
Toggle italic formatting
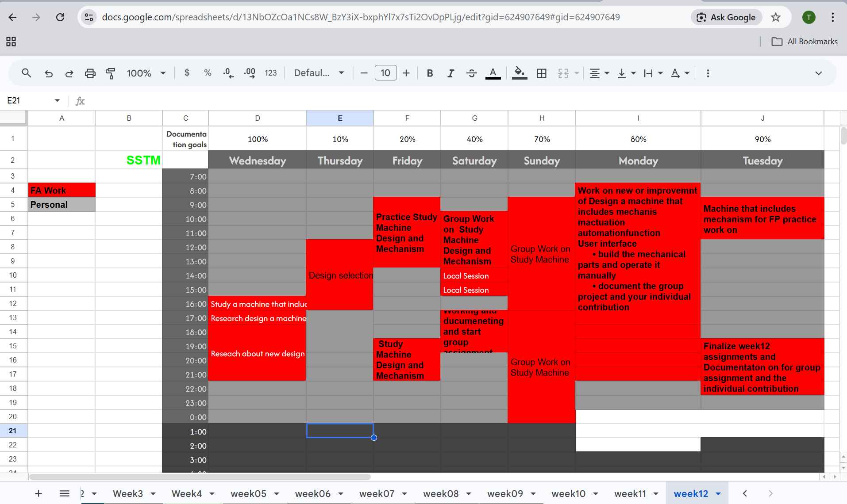(x=450, y=73)
